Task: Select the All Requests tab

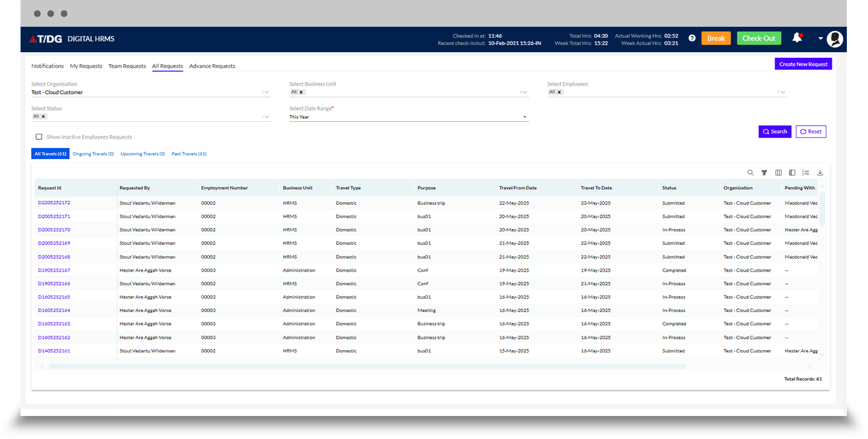Action: [167, 66]
